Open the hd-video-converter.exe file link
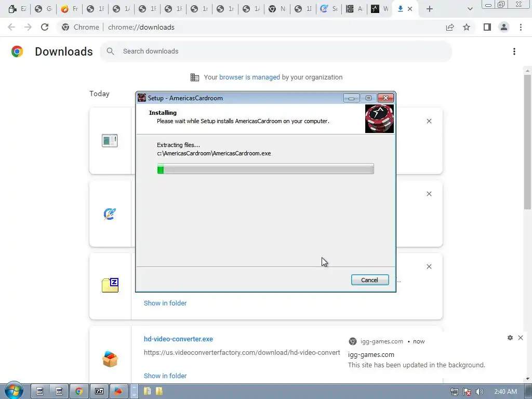 tap(178, 339)
